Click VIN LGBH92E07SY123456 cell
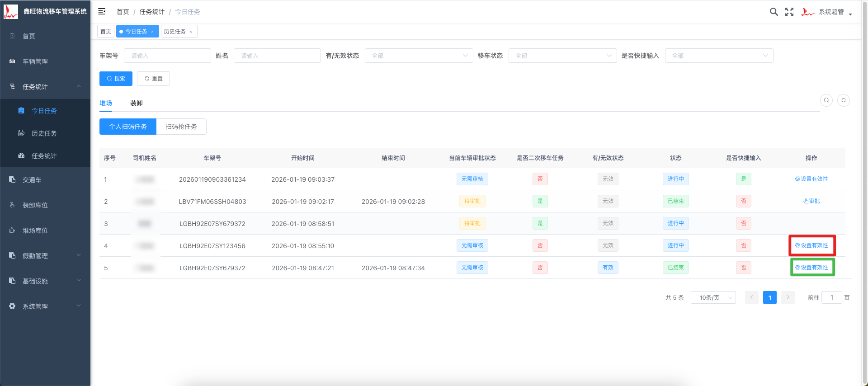The width and height of the screenshot is (868, 386). pyautogui.click(x=212, y=246)
